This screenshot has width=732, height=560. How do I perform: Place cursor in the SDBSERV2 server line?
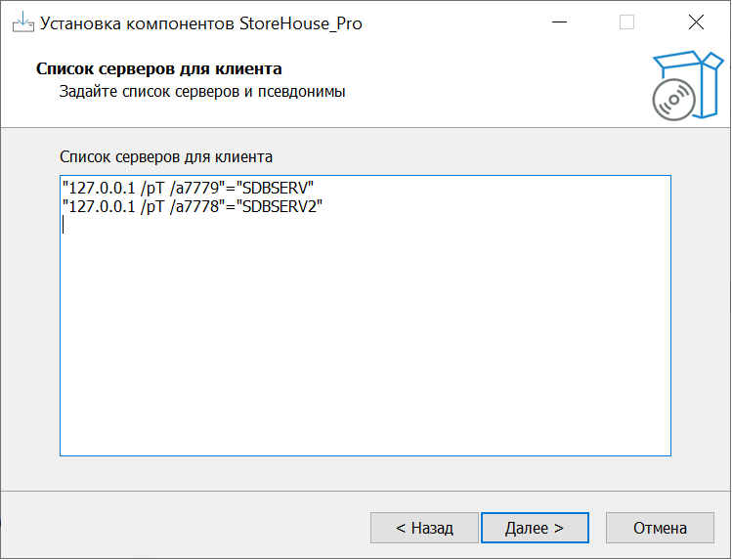tap(191, 206)
